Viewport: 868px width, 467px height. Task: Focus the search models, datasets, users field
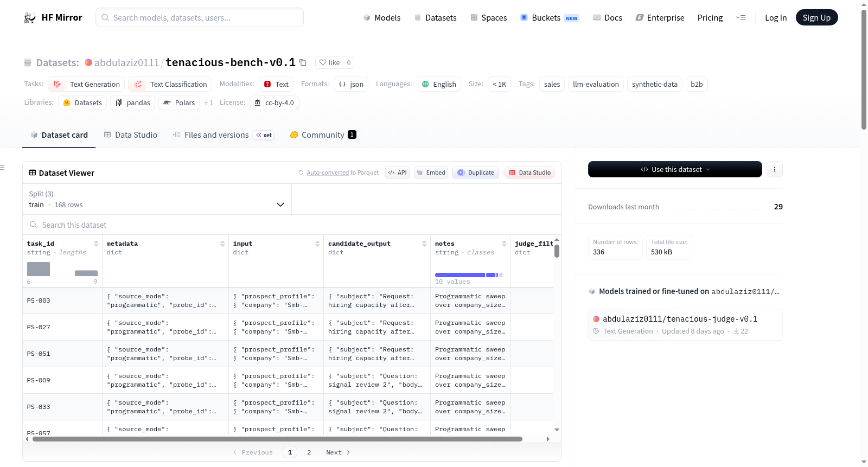(x=200, y=17)
